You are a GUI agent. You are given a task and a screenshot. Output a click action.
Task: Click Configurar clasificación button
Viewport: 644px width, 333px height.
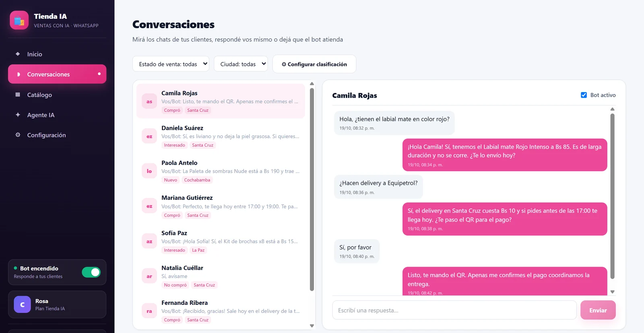pyautogui.click(x=314, y=64)
